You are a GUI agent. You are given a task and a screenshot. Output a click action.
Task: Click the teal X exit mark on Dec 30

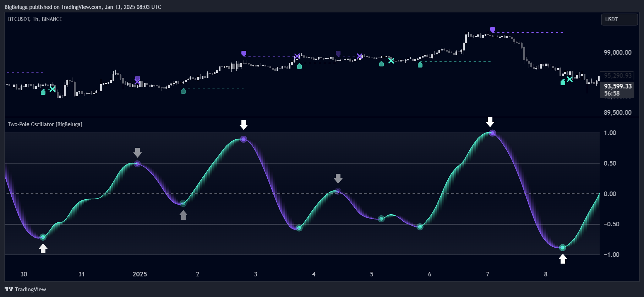pos(53,89)
